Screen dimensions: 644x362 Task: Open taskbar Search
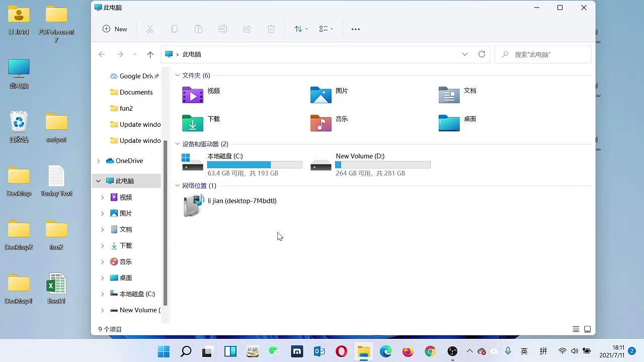coord(186,351)
